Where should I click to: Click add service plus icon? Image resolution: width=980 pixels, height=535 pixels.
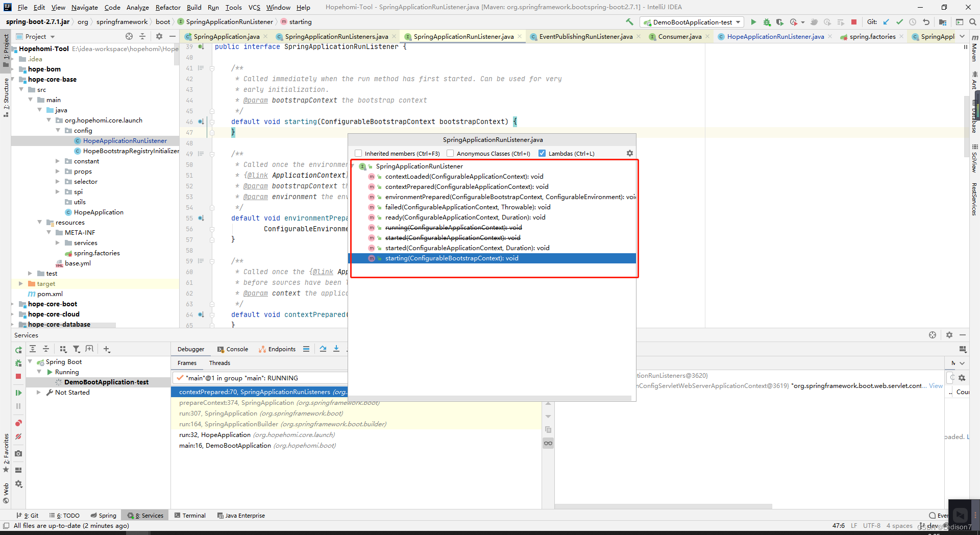tap(106, 349)
